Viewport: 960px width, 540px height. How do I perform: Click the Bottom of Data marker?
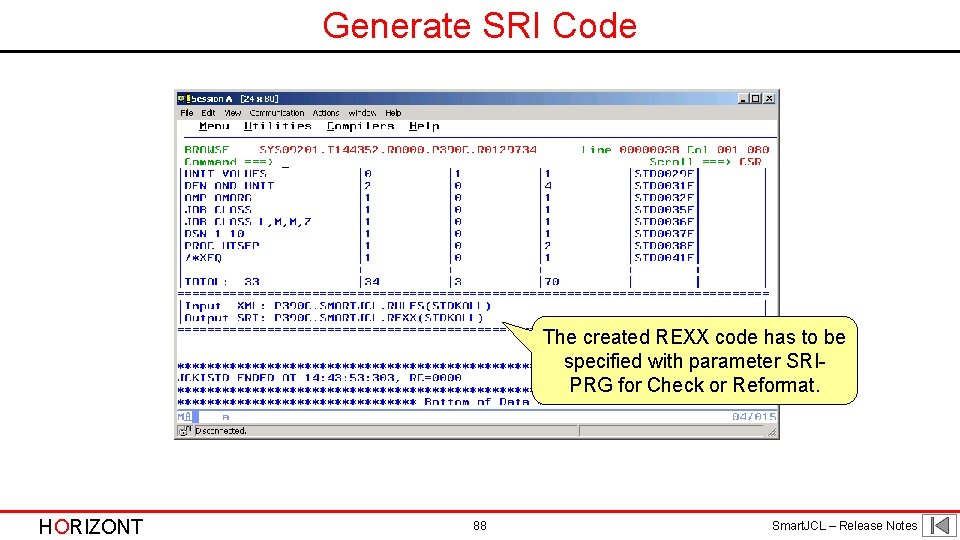pos(476,402)
